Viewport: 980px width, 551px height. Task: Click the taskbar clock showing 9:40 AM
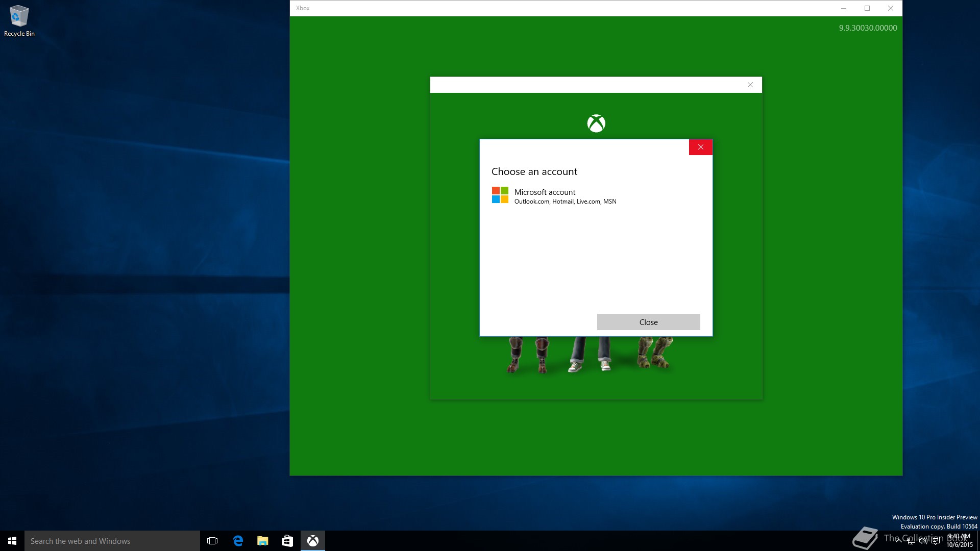(x=959, y=541)
